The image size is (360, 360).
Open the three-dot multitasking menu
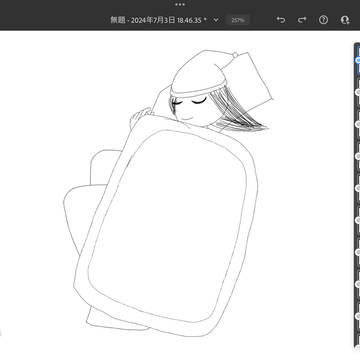pos(180,4)
